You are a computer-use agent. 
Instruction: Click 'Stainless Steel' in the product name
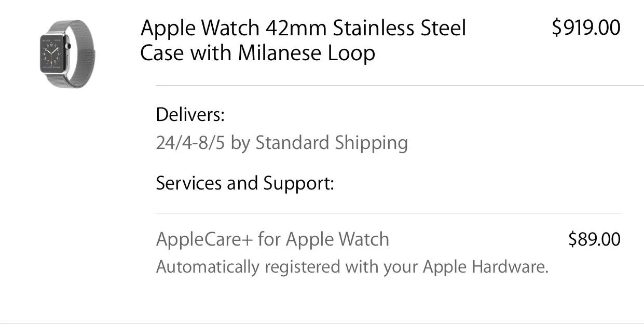tap(399, 28)
